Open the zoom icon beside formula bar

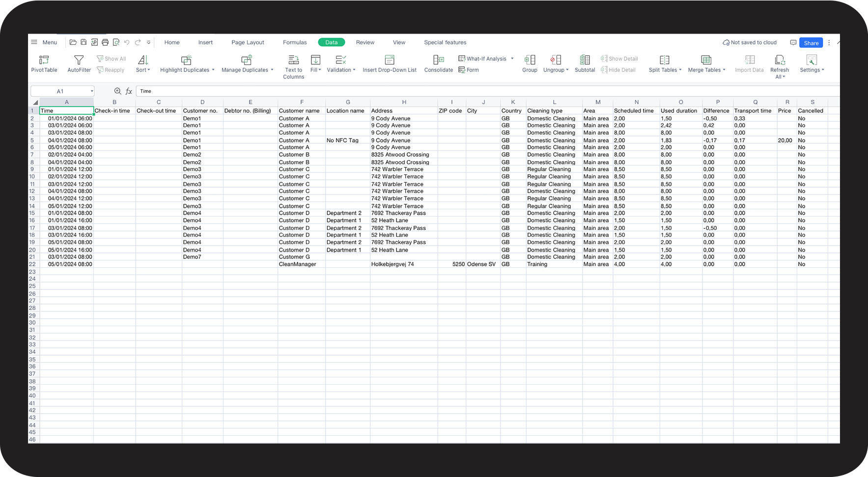[117, 91]
